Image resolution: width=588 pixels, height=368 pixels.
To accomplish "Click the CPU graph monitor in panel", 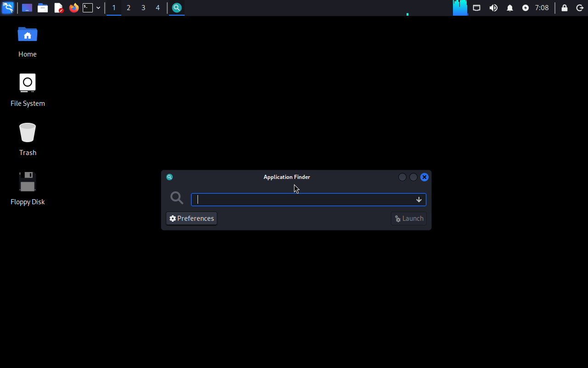I will click(460, 8).
